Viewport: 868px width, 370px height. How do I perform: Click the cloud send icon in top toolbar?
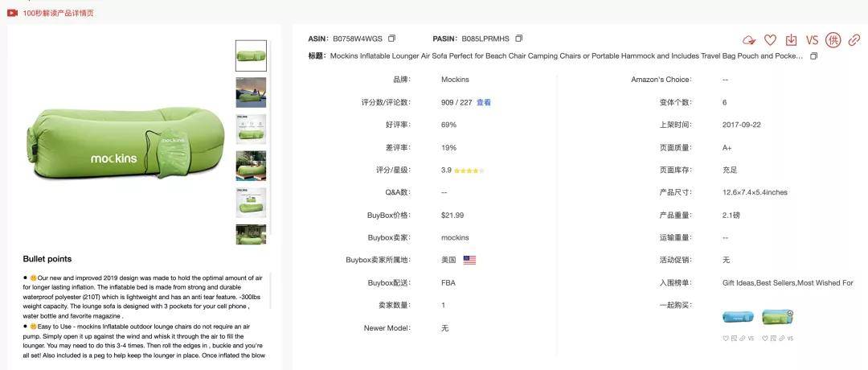(749, 40)
